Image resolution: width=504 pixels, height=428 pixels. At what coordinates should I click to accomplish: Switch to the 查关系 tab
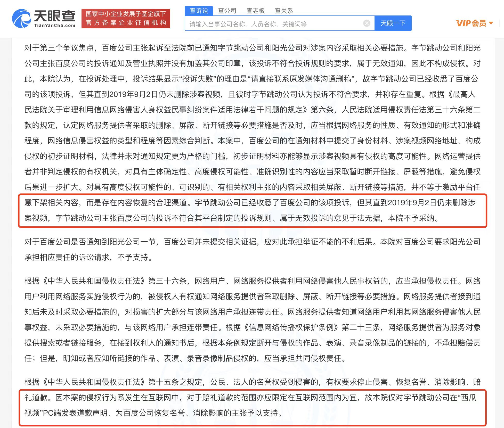284,11
